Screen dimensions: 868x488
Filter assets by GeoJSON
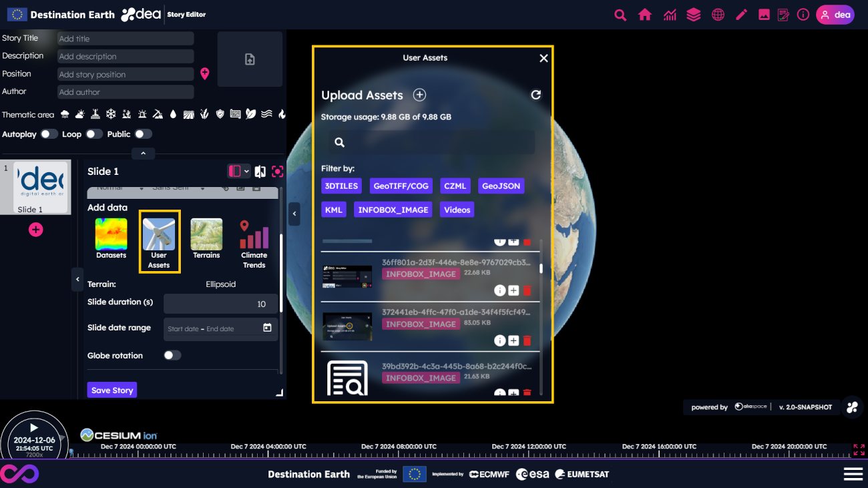[x=501, y=186]
